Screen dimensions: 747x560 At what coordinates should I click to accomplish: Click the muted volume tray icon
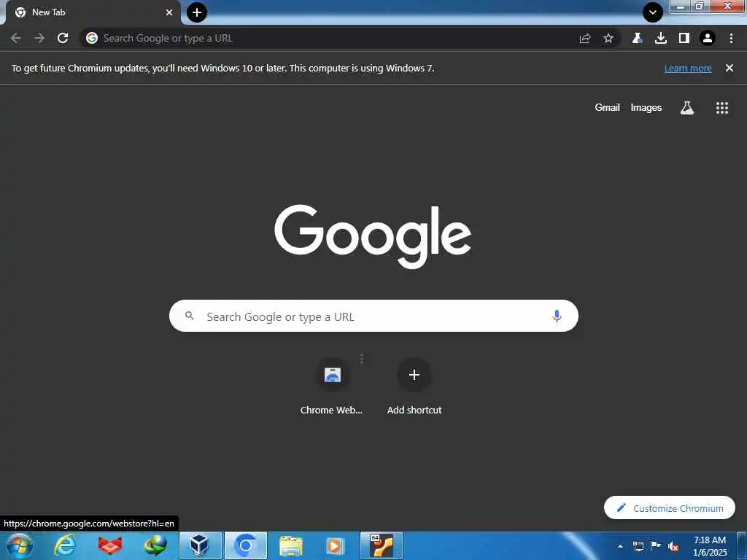pyautogui.click(x=673, y=546)
